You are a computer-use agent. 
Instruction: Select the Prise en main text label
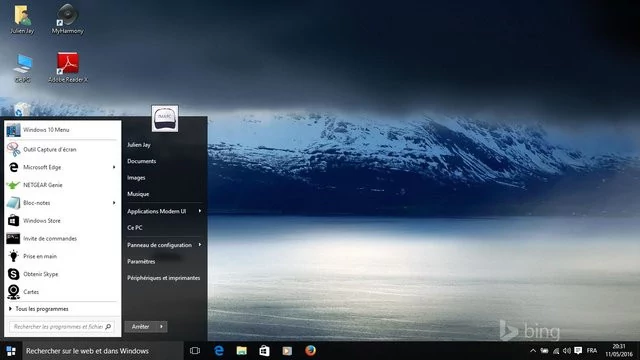[40, 256]
